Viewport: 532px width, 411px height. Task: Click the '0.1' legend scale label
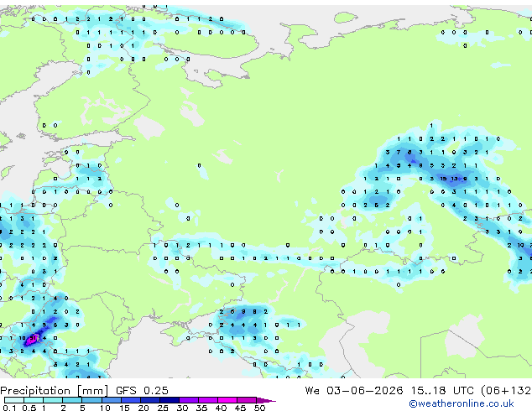tap(9, 408)
